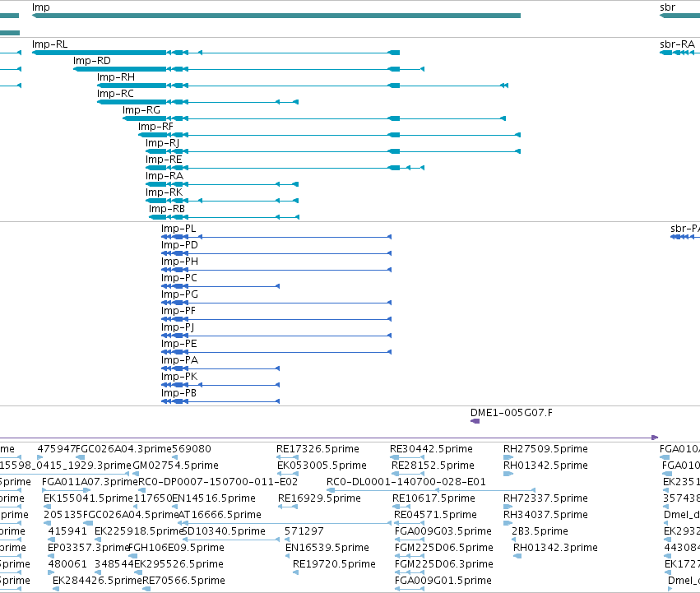The height and width of the screenshot is (593, 700).
Task: Select EST EK295526.5prime
Action: 178,565
